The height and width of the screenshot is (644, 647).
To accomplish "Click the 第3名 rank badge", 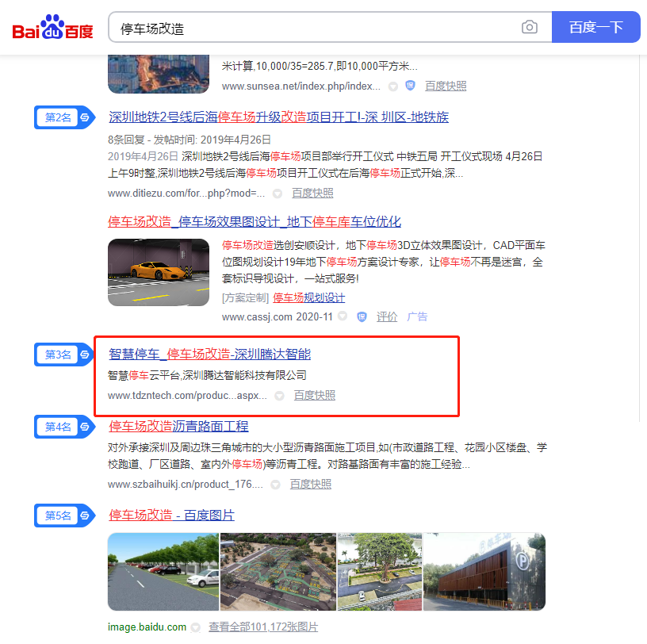I will [64, 355].
